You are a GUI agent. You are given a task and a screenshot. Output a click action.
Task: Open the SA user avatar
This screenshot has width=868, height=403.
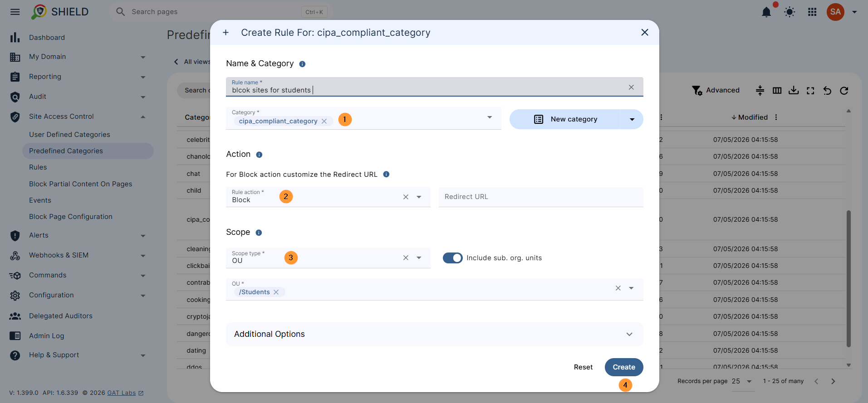click(x=835, y=12)
